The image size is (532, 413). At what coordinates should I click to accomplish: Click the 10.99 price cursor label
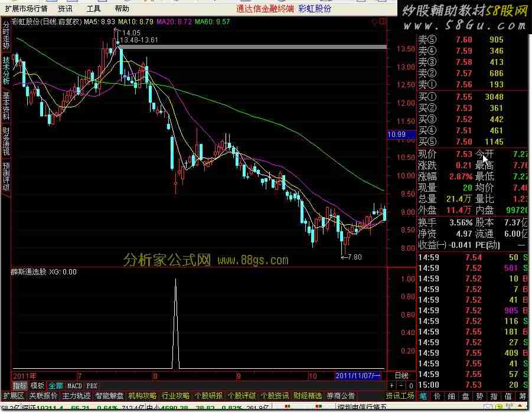pyautogui.click(x=402, y=135)
